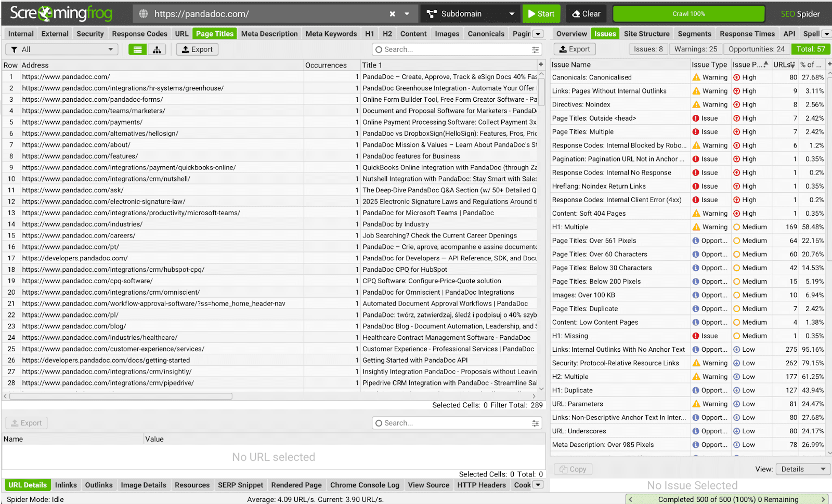The height and width of the screenshot is (504, 832).
Task: Select row with pandadoc.com/careers/ address
Action: click(269, 235)
